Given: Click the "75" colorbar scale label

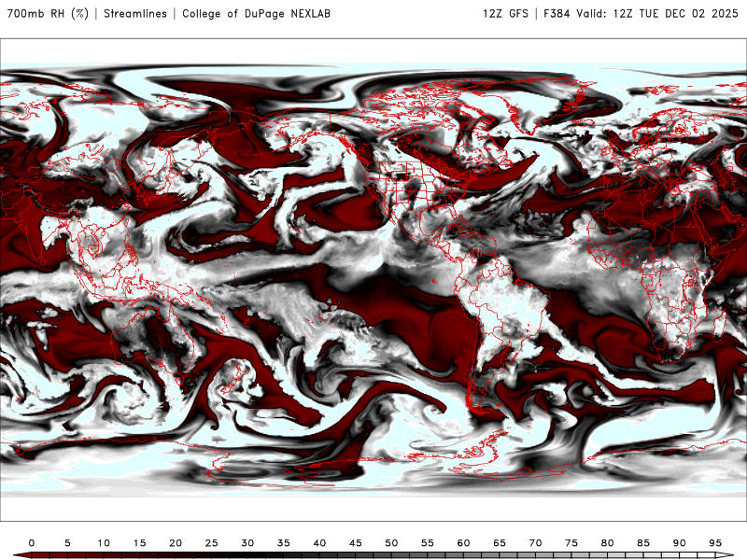Looking at the screenshot, I should point(571,543).
